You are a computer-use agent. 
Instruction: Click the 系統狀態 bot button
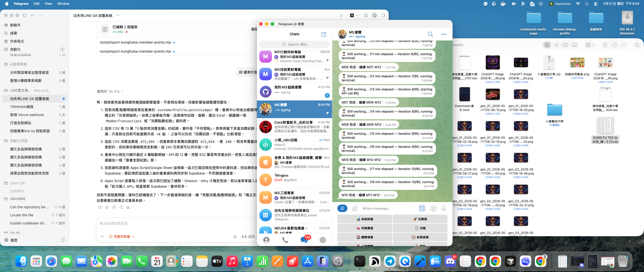point(365,219)
